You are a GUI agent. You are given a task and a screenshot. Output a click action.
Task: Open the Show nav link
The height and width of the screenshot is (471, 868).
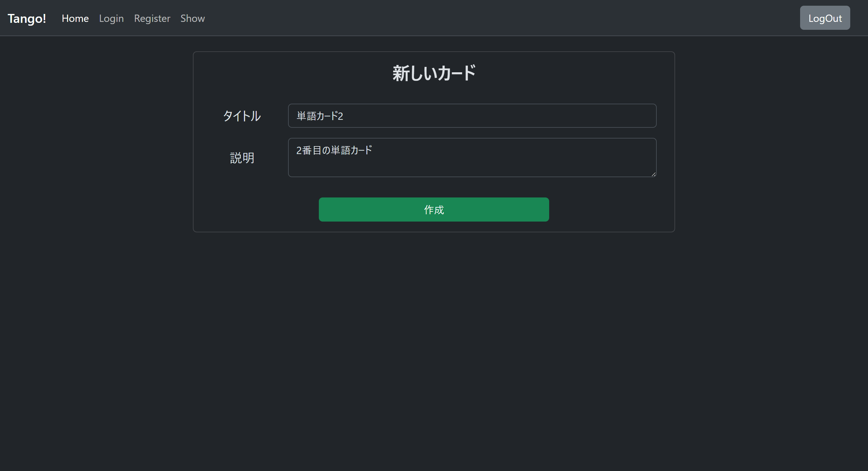pos(192,18)
